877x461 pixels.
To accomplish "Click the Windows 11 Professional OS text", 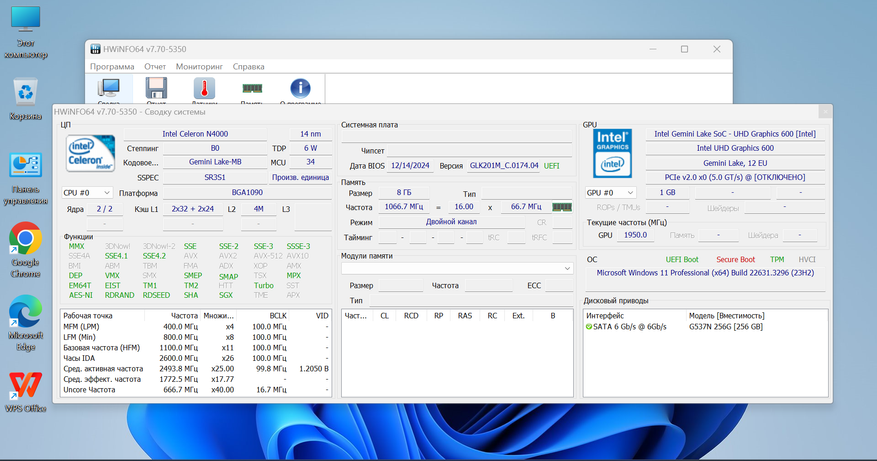I will pos(705,273).
